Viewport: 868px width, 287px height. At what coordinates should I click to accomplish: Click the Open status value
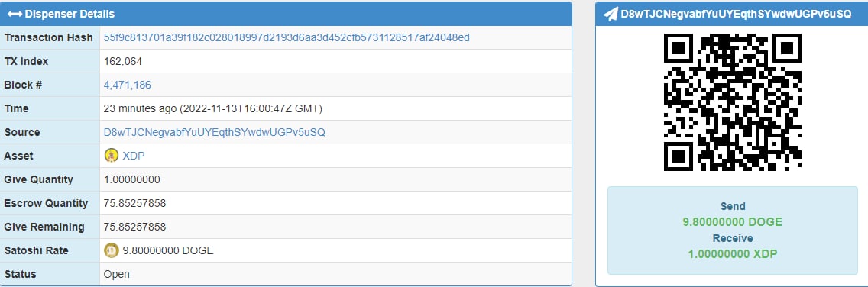pos(117,274)
